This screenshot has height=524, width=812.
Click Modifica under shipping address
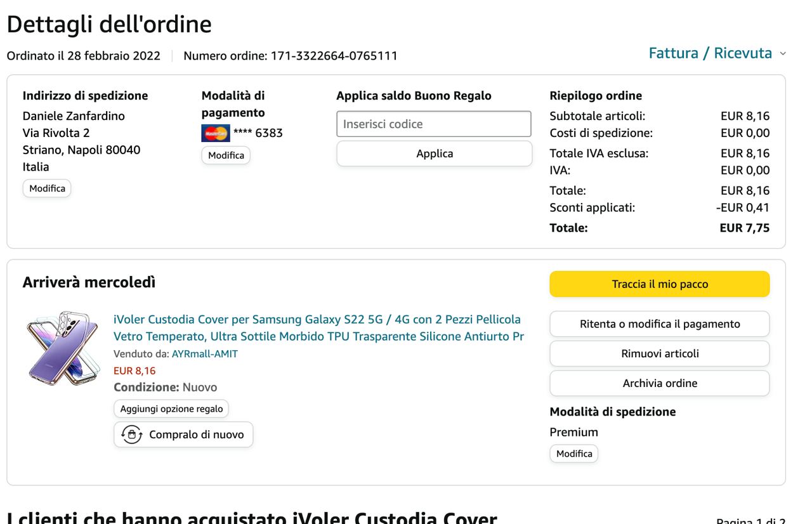47,188
